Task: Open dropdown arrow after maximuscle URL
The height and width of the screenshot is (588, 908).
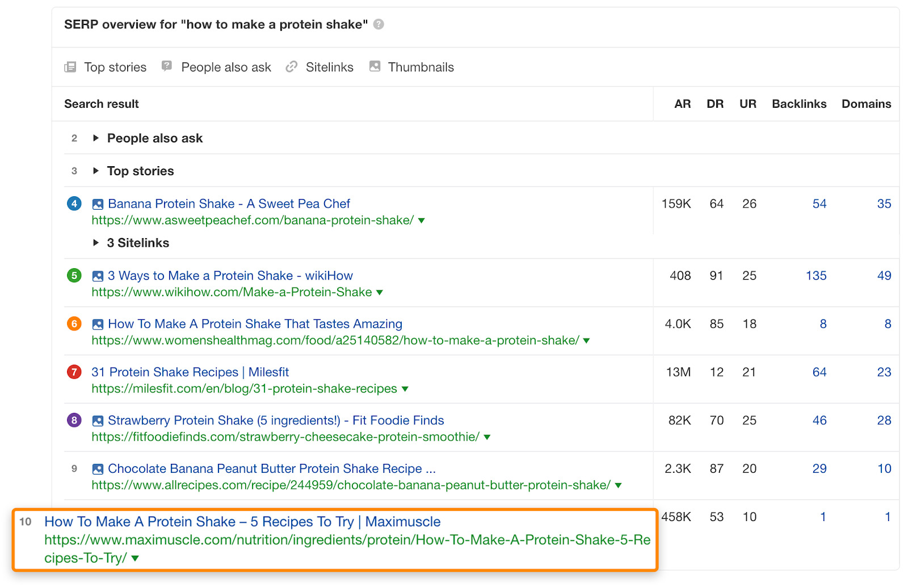Action: 135,559
